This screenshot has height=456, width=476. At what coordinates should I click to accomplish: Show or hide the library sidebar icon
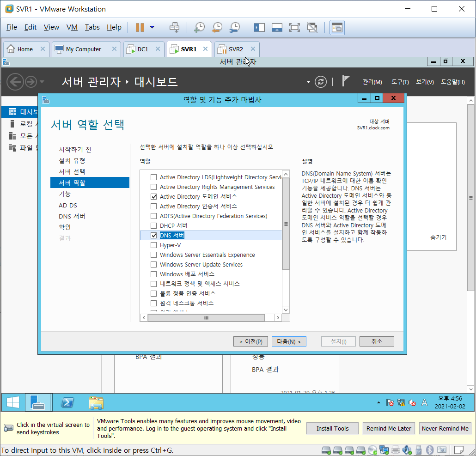tap(259, 28)
